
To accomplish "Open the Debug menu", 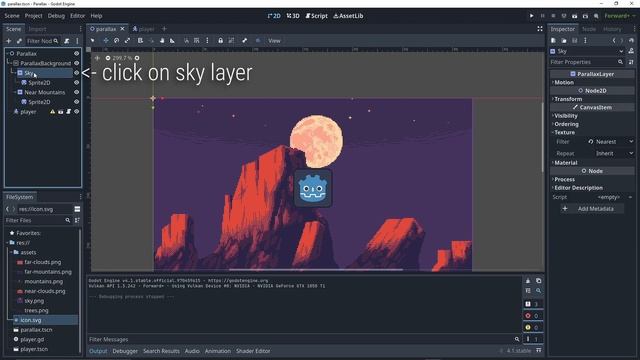I will pos(56,16).
